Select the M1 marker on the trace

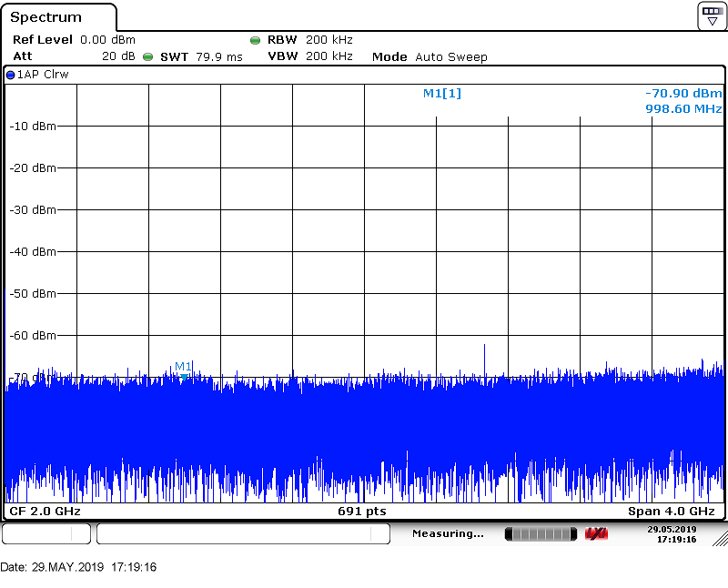(x=184, y=371)
